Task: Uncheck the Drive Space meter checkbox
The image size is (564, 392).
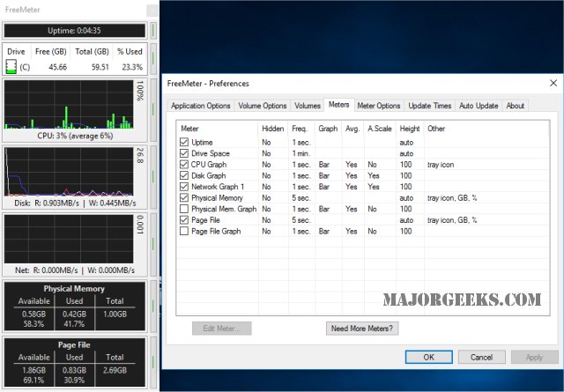Action: click(x=184, y=153)
